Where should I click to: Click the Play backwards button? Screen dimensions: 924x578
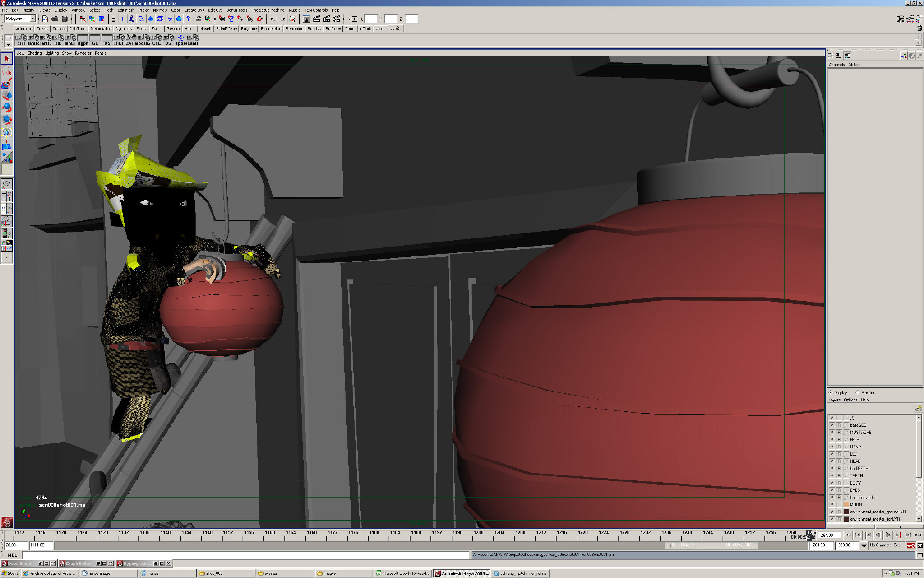[x=878, y=535]
